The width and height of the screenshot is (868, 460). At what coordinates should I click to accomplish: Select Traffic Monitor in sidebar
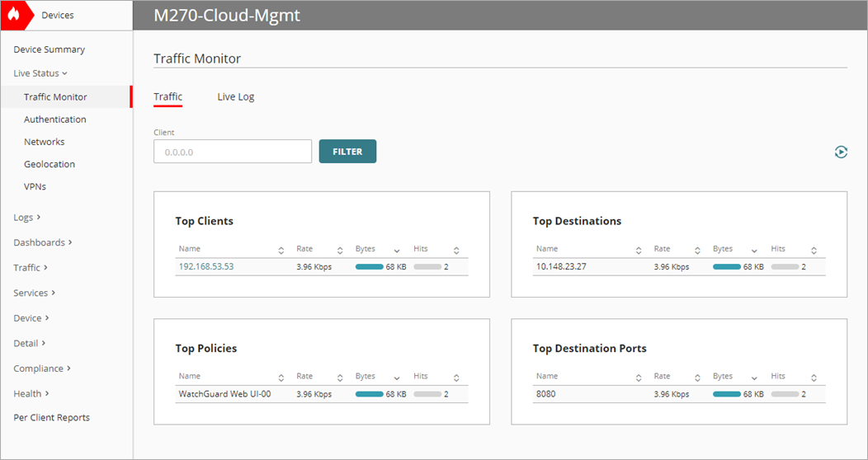tap(66, 96)
